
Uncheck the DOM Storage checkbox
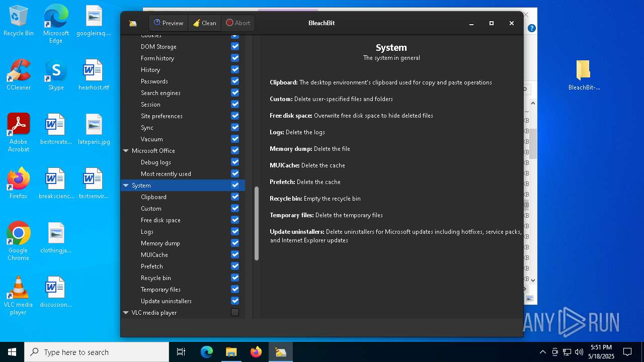click(235, 46)
